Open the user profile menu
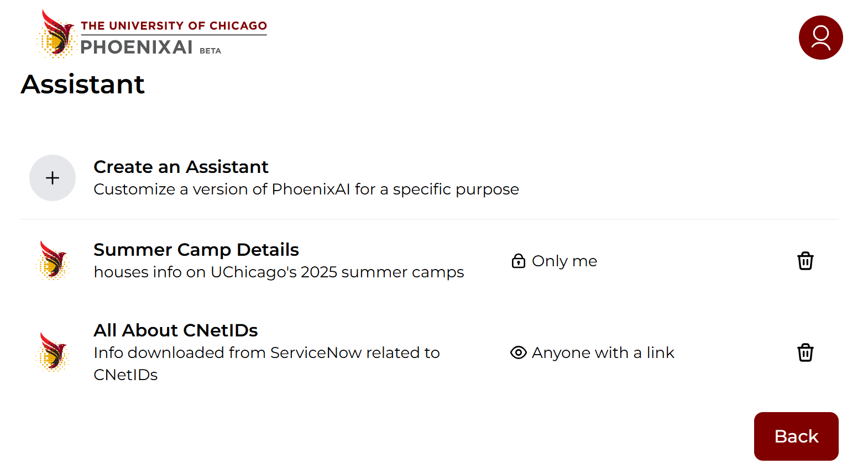Image resolution: width=868 pixels, height=469 pixels. coord(820,38)
